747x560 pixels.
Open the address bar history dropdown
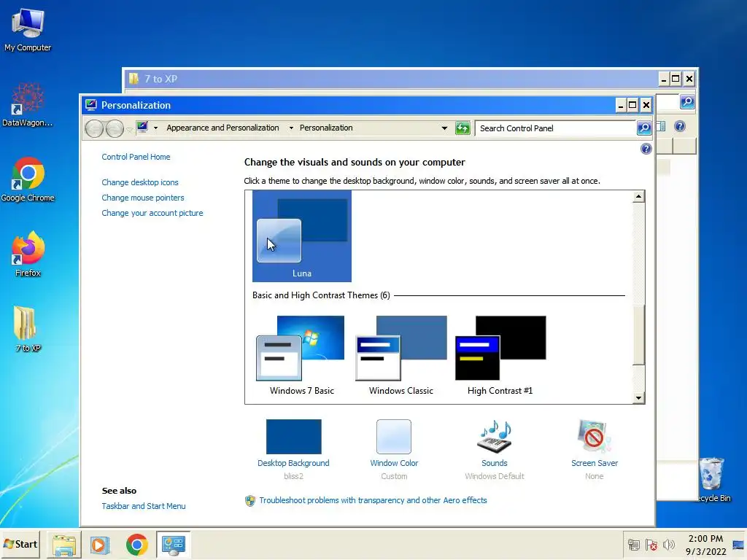pos(444,128)
